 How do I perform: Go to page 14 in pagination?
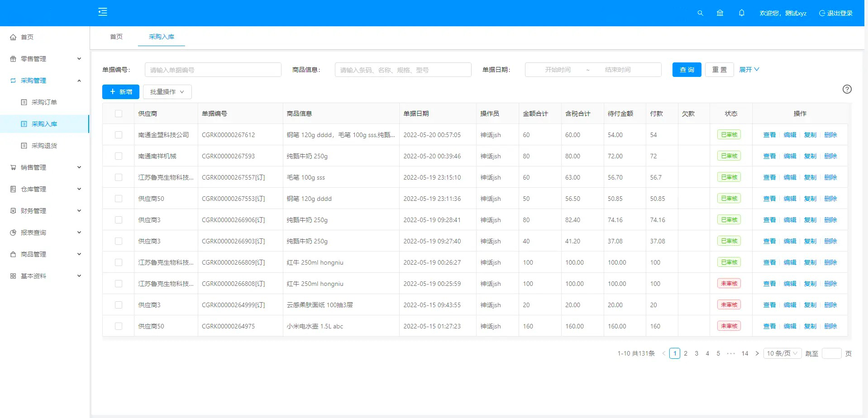pos(745,353)
